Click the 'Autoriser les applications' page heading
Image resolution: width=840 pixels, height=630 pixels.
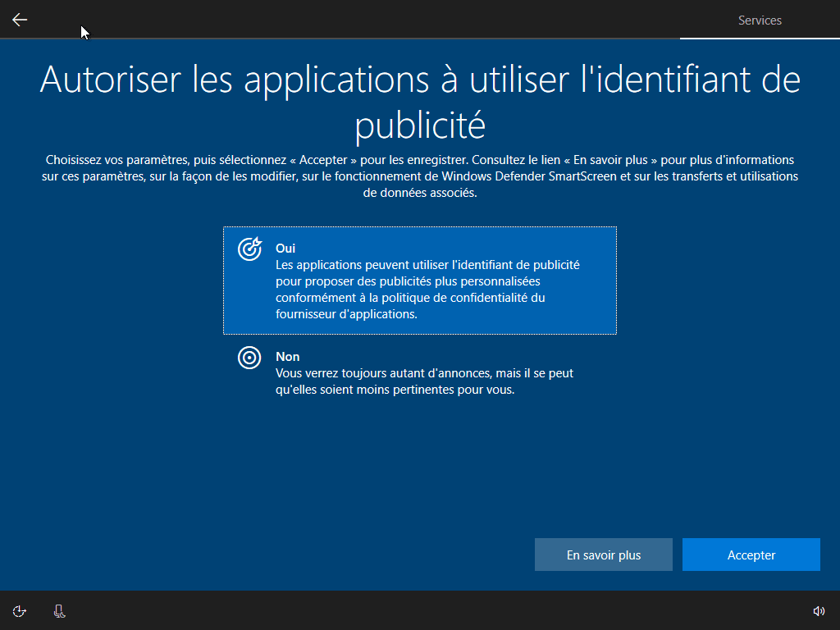click(x=420, y=80)
